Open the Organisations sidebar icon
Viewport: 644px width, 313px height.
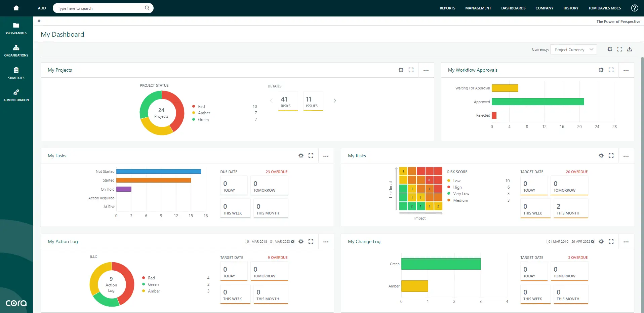[16, 47]
